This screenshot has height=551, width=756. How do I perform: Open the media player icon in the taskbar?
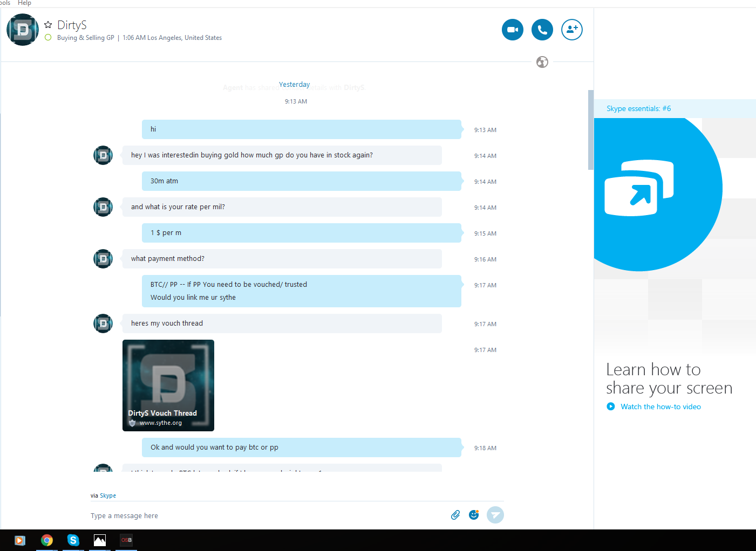20,540
